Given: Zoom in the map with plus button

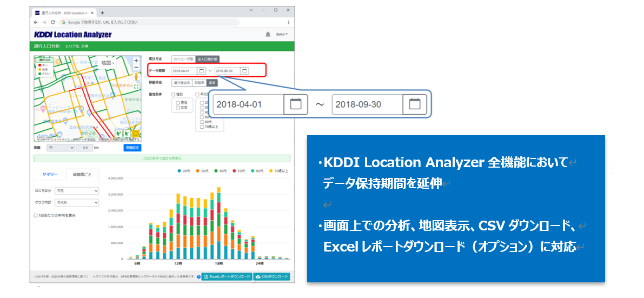Looking at the screenshot, I should click(x=136, y=61).
